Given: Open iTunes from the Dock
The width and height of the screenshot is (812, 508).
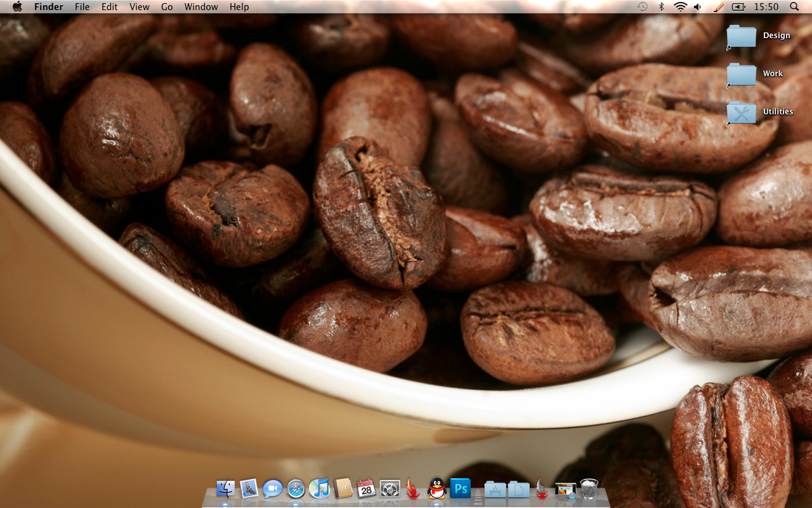Looking at the screenshot, I should coord(319,488).
